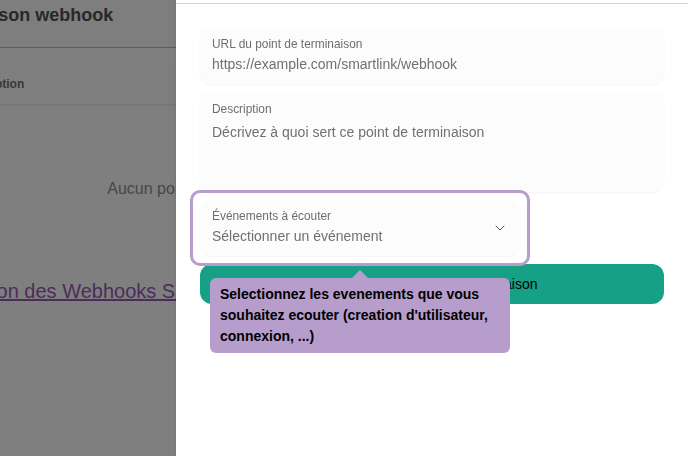Click the Décrivez à quoi sert placeholder

[x=348, y=132]
